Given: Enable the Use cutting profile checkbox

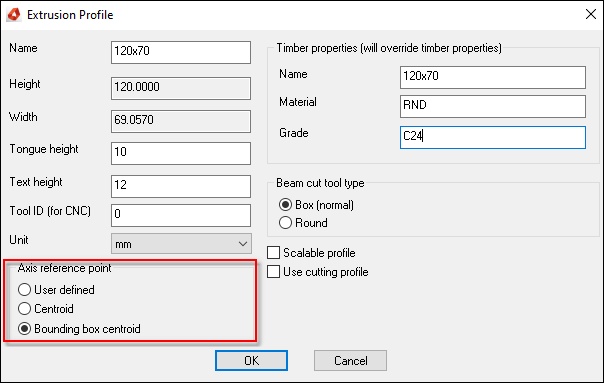Looking at the screenshot, I should tap(273, 272).
